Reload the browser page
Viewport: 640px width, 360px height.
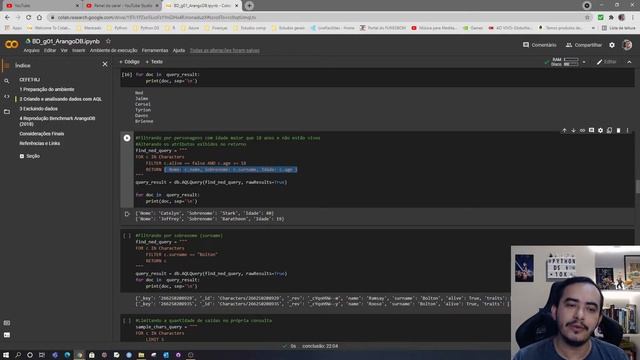click(28, 17)
